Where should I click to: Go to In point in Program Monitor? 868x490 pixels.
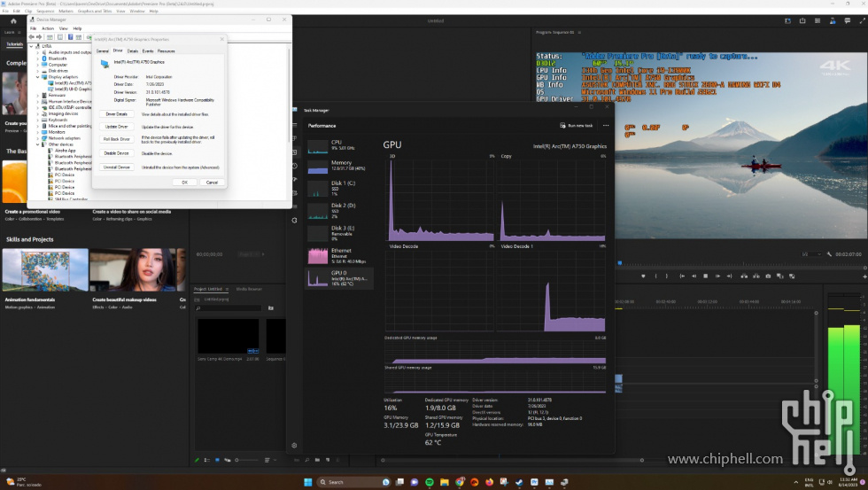[x=682, y=276]
